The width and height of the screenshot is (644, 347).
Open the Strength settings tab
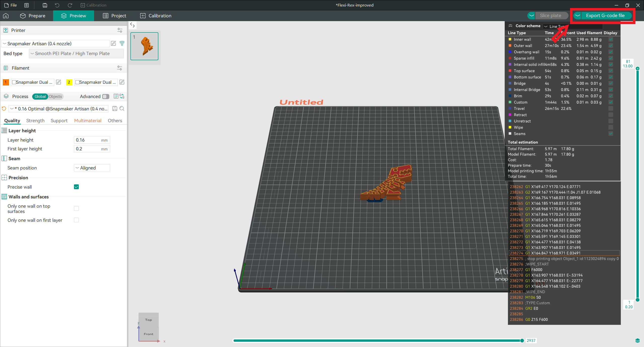[35, 120]
